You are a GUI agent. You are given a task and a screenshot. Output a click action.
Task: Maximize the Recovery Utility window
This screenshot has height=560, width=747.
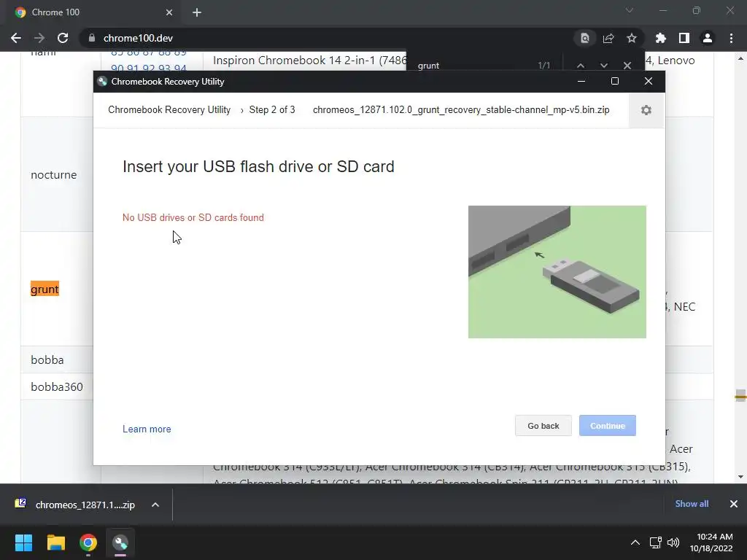[614, 82]
